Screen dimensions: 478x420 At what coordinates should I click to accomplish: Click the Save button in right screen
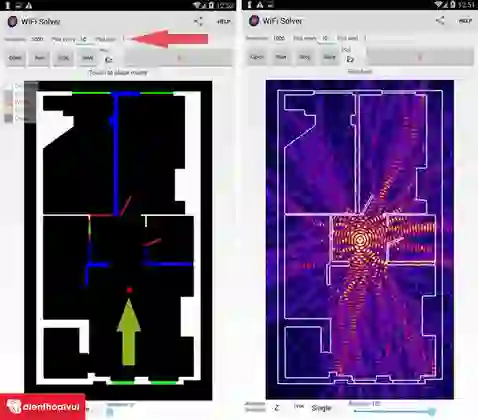(329, 57)
